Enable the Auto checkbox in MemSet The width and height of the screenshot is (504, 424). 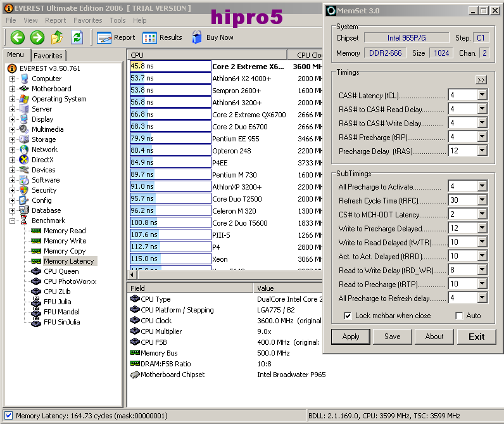pyautogui.click(x=459, y=316)
